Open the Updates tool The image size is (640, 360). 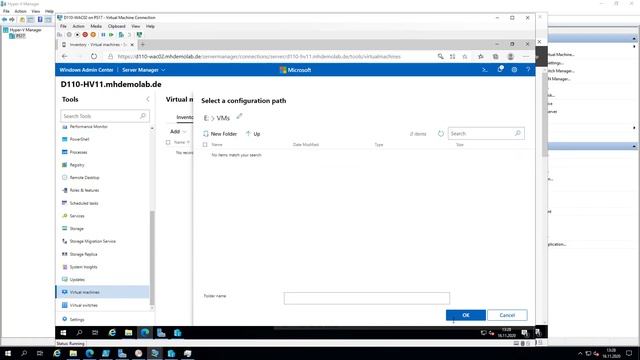click(77, 279)
